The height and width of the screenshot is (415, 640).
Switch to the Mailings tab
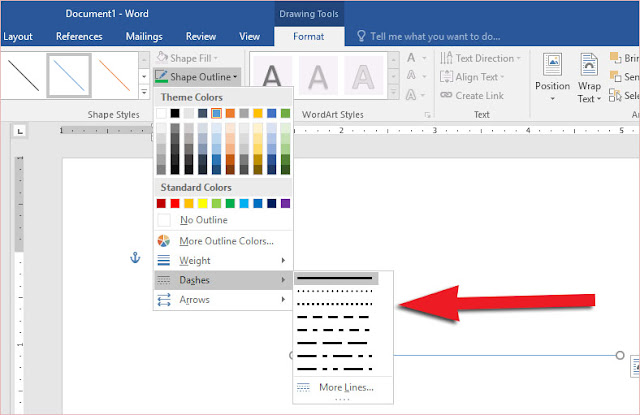click(x=144, y=36)
